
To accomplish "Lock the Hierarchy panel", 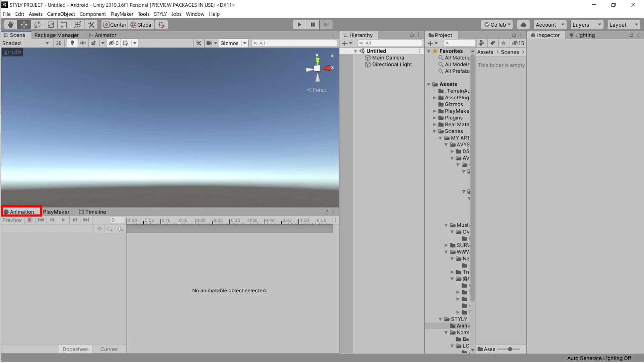I will coord(412,35).
